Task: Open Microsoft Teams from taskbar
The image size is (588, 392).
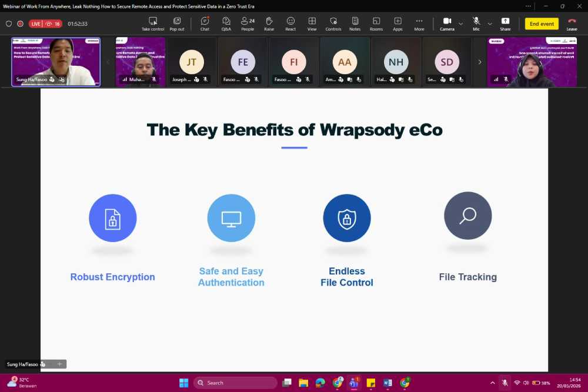Action: tap(353, 383)
